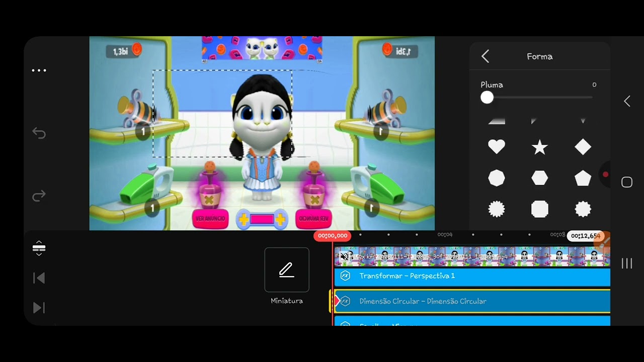
Task: Click the Pluma value 0
Action: coord(594,85)
